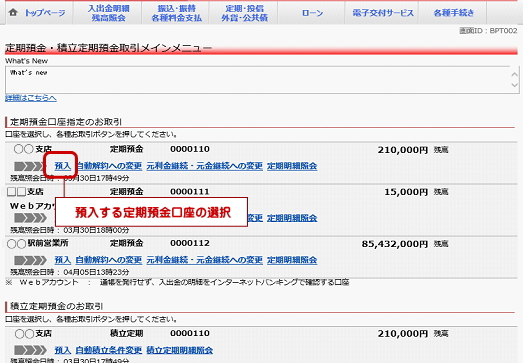Open the ローン tab
Viewport: 523px width, 363px height.
pyautogui.click(x=312, y=13)
